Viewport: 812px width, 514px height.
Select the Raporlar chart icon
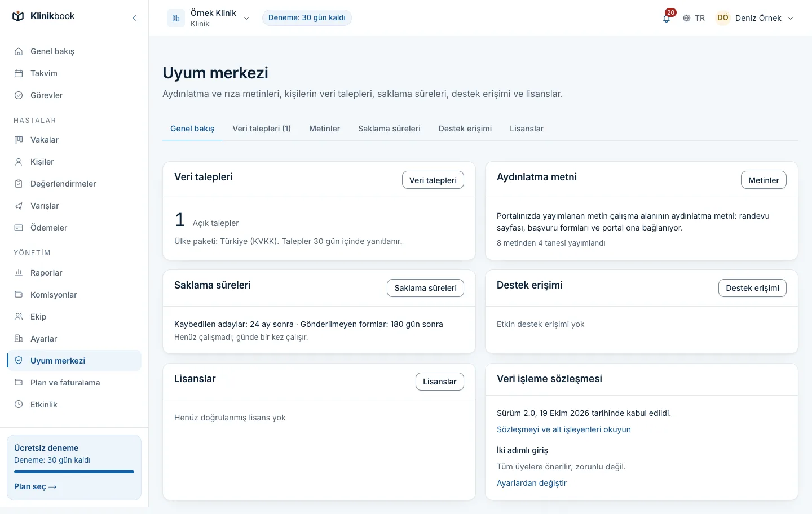(19, 273)
